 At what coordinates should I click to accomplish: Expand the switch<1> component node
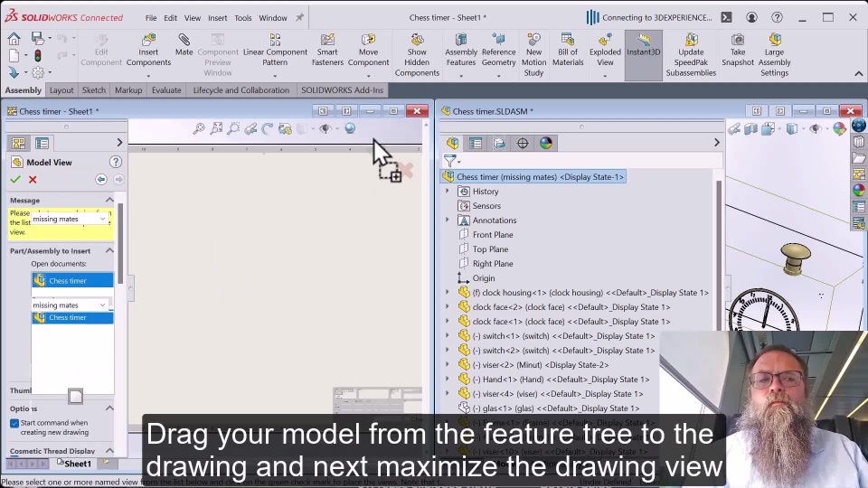click(x=448, y=335)
